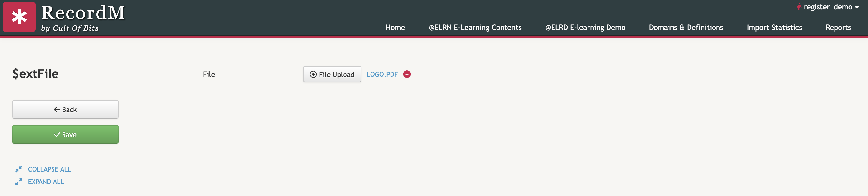Open the LOGO.PDF file link
Image resolution: width=868 pixels, height=196 pixels.
382,74
